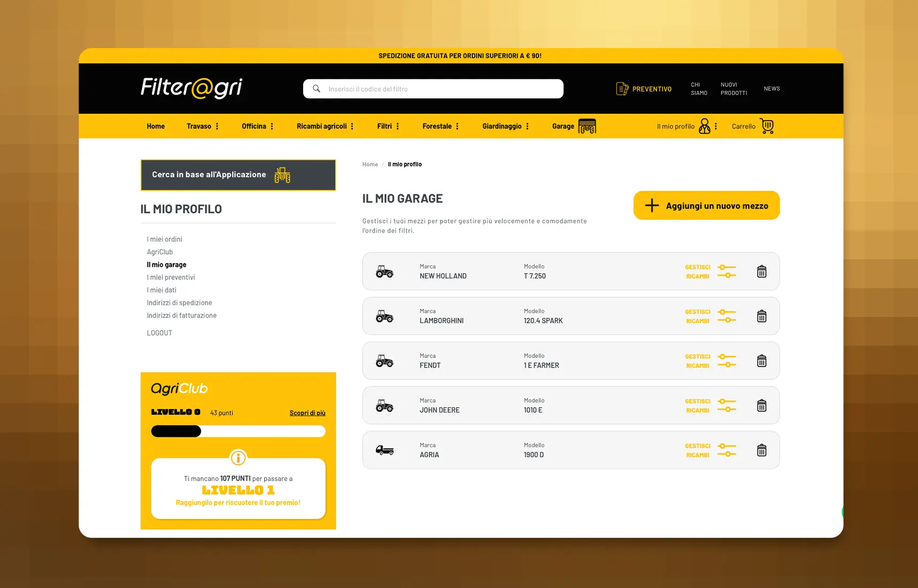Click 'LIVELLO 1' text in AgriClub card
The height and width of the screenshot is (588, 918).
click(238, 490)
